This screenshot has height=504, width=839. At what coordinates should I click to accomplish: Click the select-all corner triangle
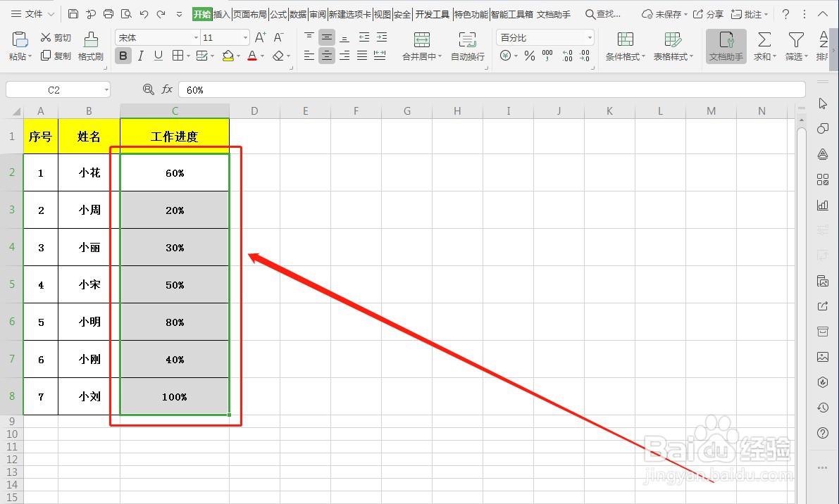pos(15,111)
